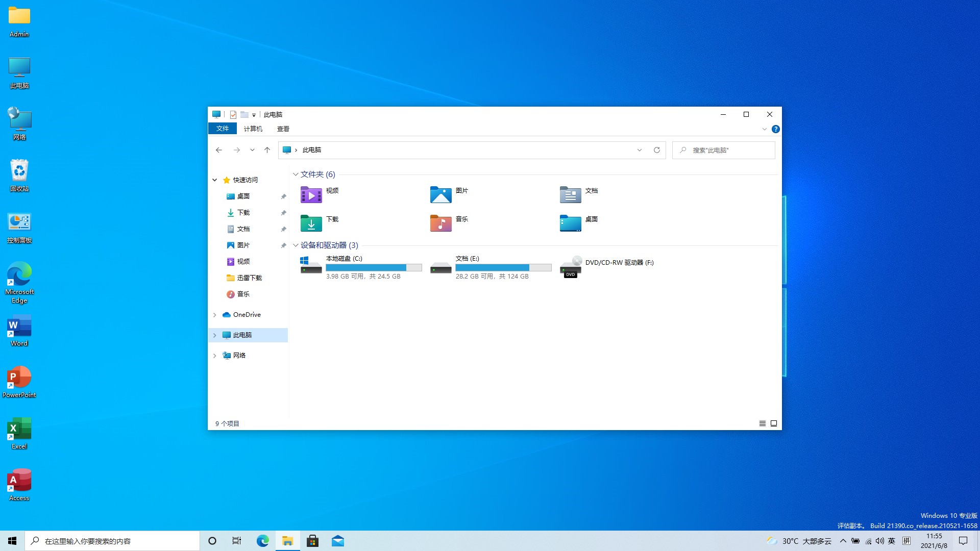The height and width of the screenshot is (551, 980).
Task: Open the 文件 menu
Action: click(x=222, y=128)
